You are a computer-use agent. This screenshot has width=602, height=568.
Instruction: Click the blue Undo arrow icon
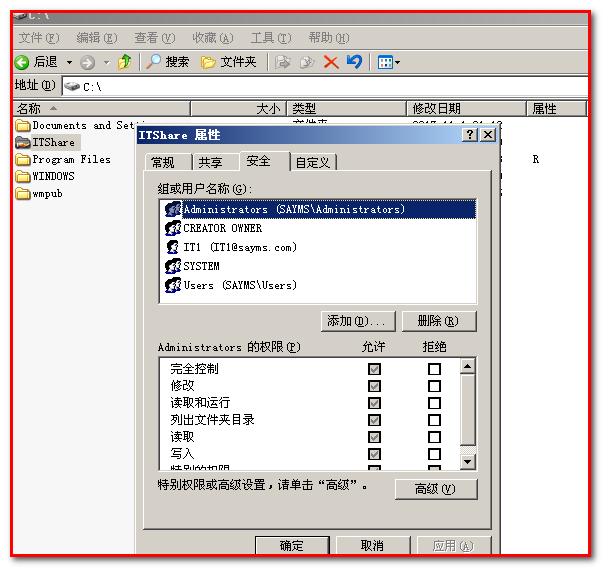(354, 62)
